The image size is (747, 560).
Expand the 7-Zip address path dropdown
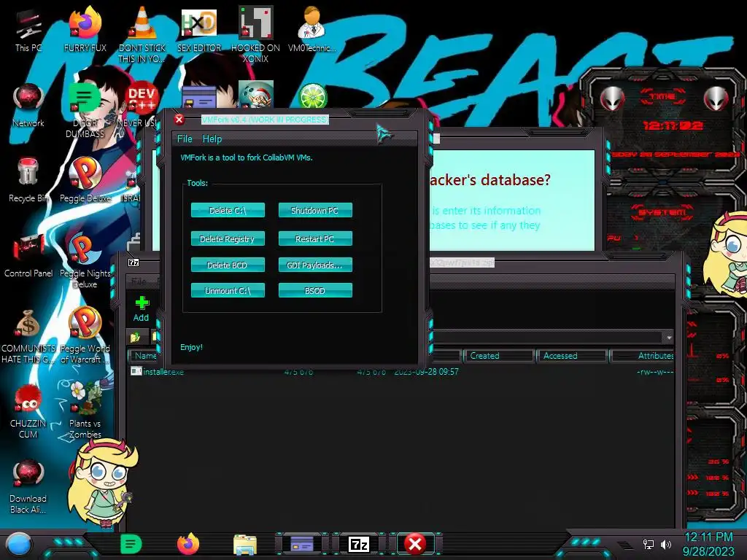pos(669,338)
